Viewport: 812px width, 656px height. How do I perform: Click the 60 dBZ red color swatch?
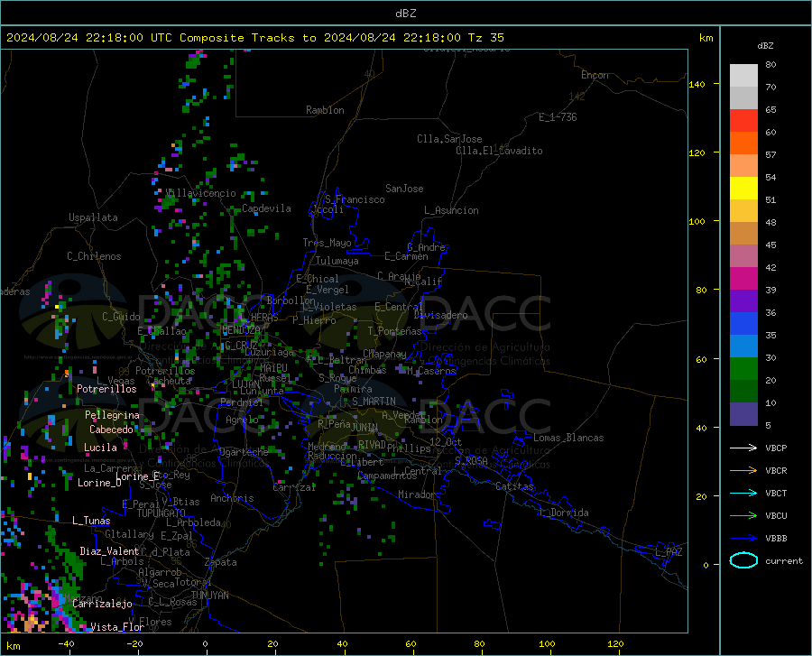(x=743, y=120)
